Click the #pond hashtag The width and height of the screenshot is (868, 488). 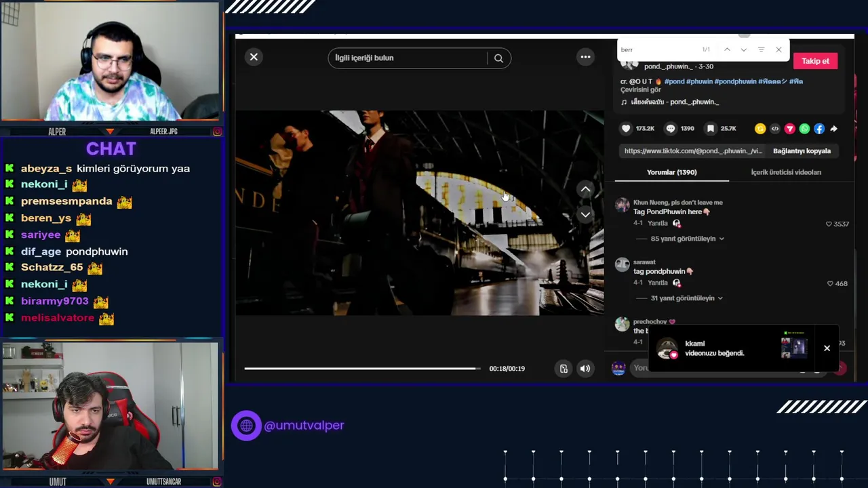[x=674, y=81]
